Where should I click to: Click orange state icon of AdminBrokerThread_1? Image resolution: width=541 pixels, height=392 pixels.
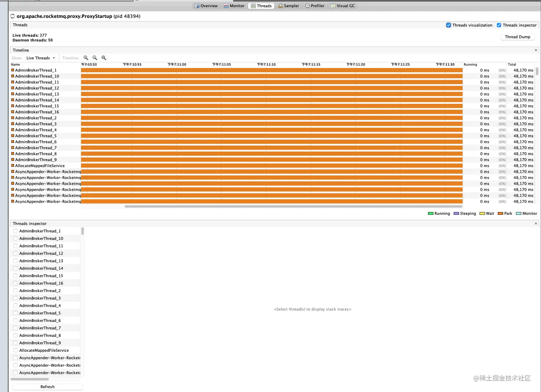coord(13,70)
